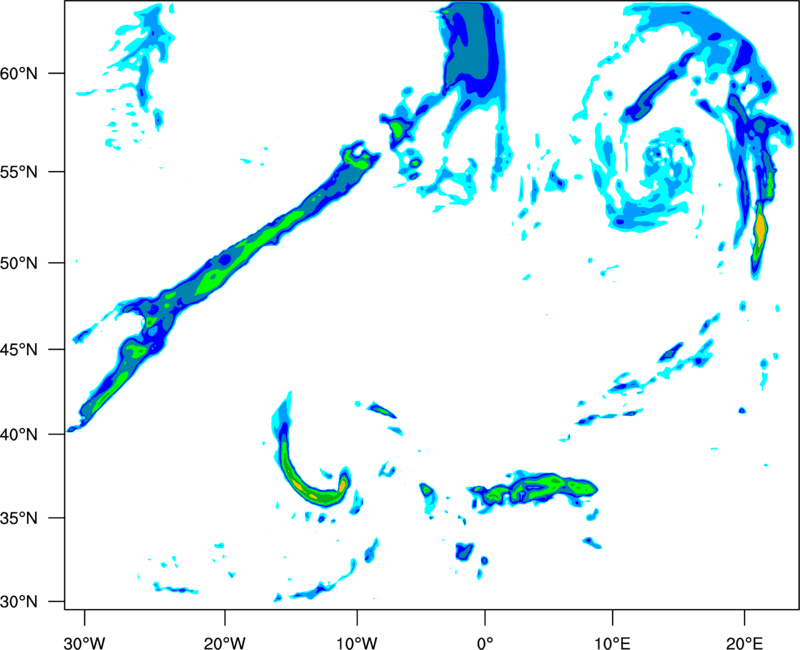Screen dimensions: 800x650
Task: Select the 20°W longitude label
Action: (x=224, y=643)
